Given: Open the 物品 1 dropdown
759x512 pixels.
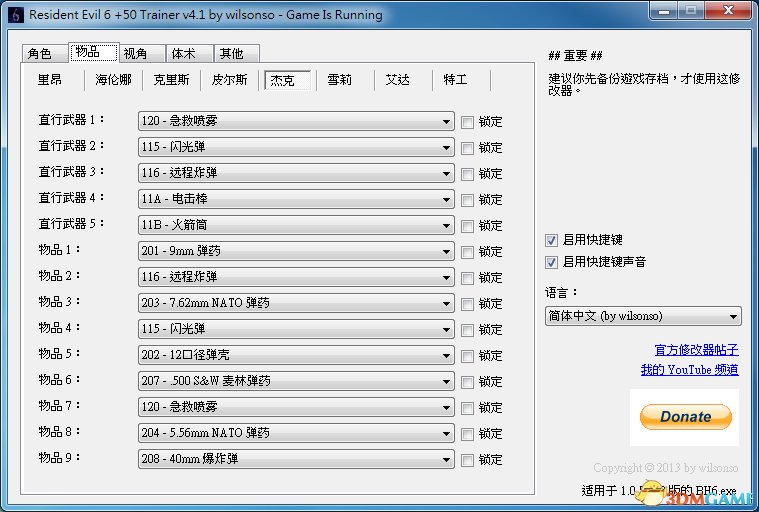Looking at the screenshot, I should (296, 252).
